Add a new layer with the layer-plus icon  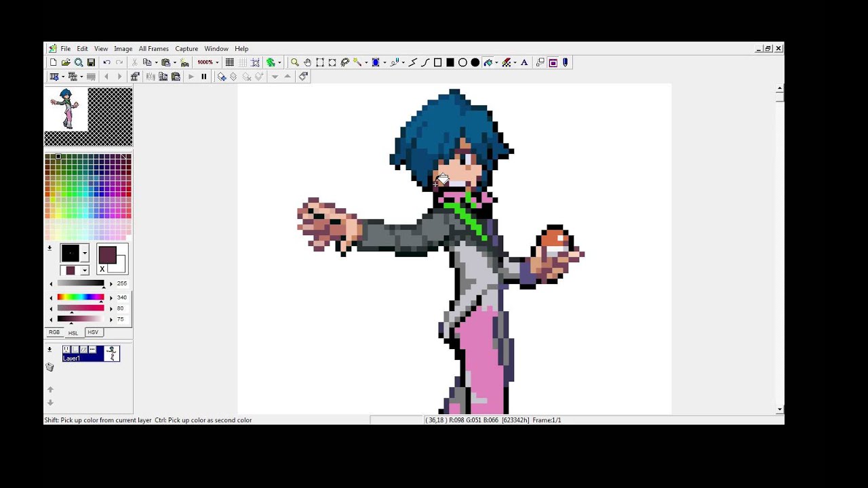[x=222, y=77]
